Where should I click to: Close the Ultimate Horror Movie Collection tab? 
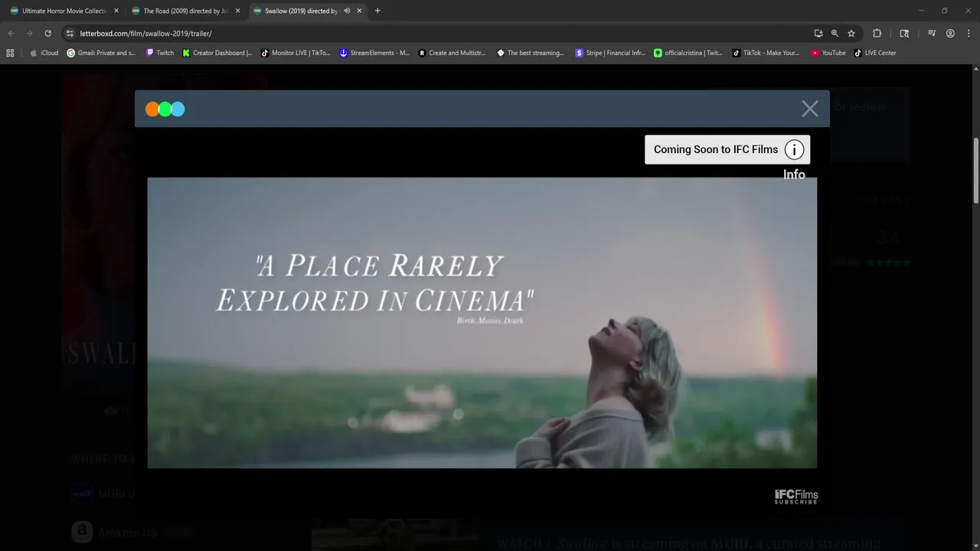(116, 11)
